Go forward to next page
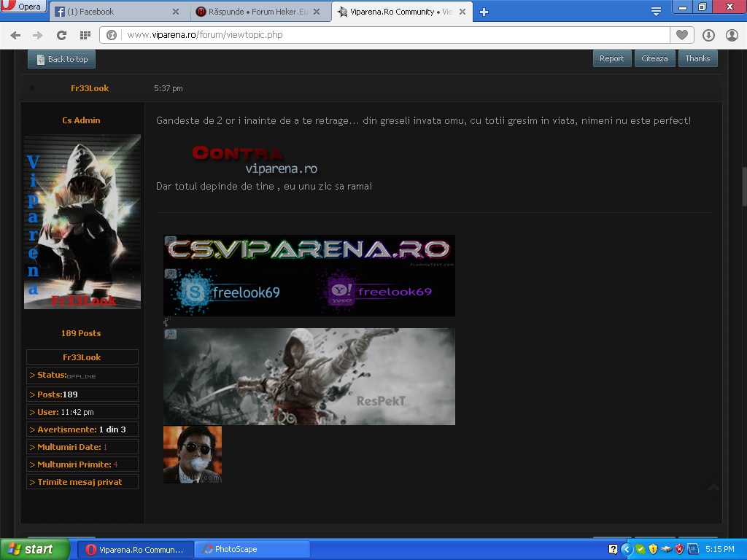The image size is (747, 560). [38, 35]
